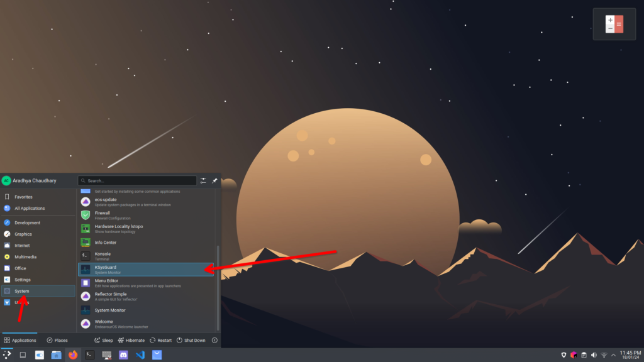This screenshot has height=362, width=644.
Task: Launch Firefox from the taskbar
Action: click(73, 355)
